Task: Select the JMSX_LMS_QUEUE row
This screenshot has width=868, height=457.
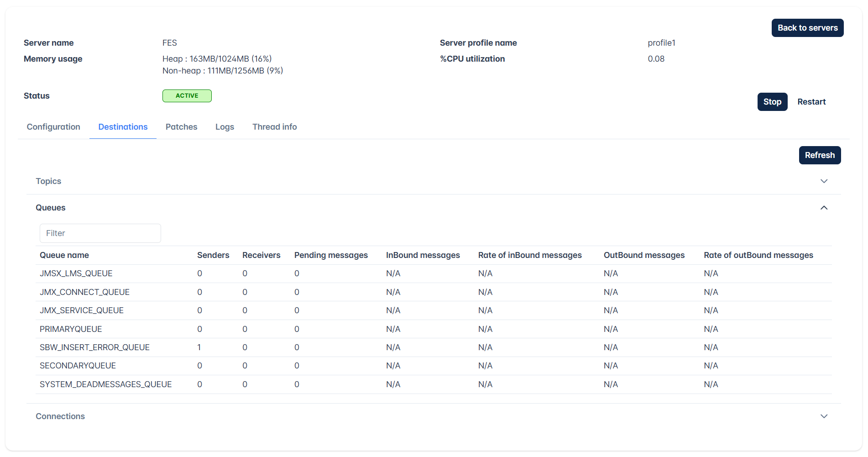Action: click(434, 273)
